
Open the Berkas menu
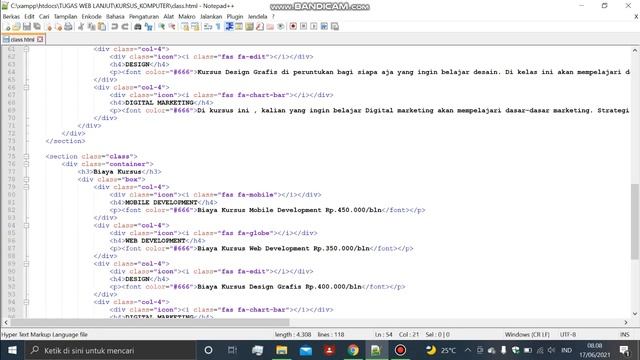point(11,17)
